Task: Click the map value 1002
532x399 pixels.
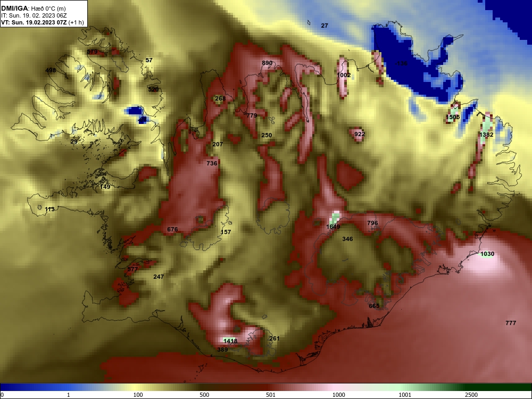Action: tap(344, 75)
